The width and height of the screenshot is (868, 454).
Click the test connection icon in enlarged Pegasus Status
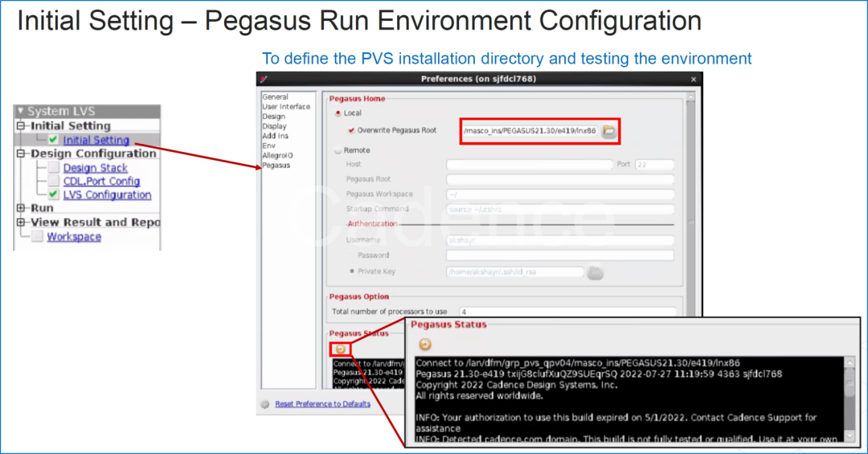[x=425, y=344]
